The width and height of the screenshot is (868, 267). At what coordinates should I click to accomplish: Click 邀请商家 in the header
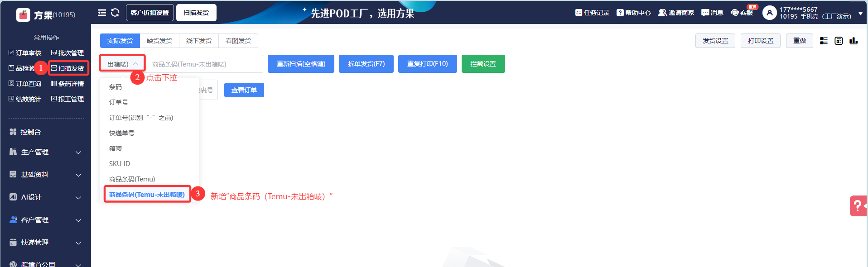676,13
